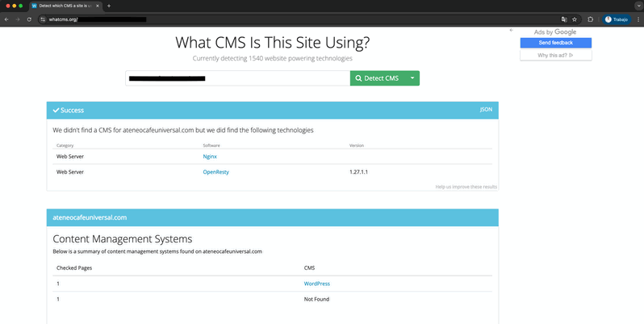This screenshot has height=324, width=644.
Task: Expand the Detect CMS dropdown caret
Action: (x=412, y=78)
